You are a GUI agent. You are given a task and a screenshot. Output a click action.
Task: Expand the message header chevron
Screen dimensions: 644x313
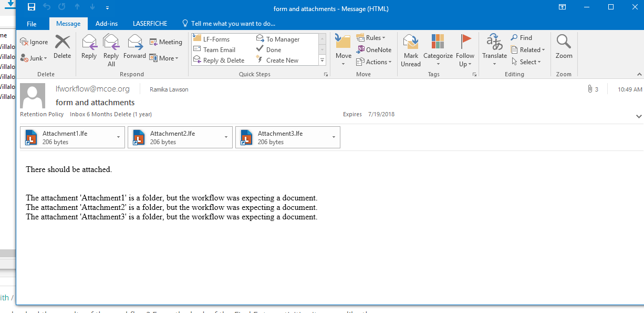tap(639, 116)
